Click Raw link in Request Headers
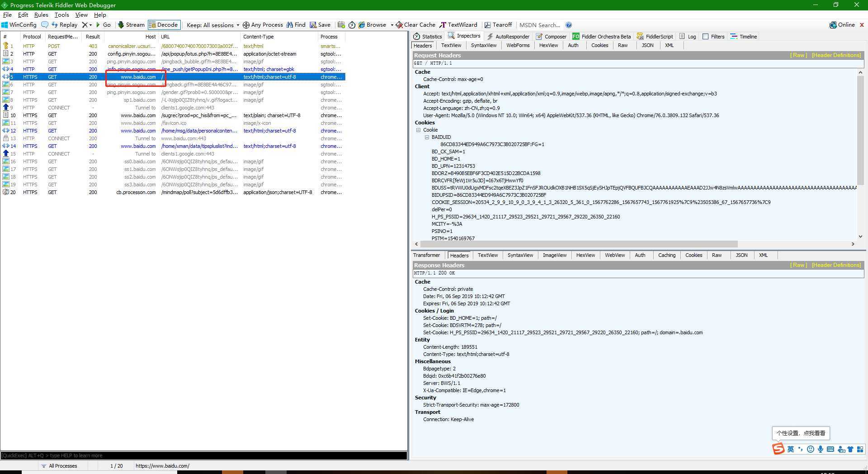This screenshot has height=474, width=868. [798, 55]
